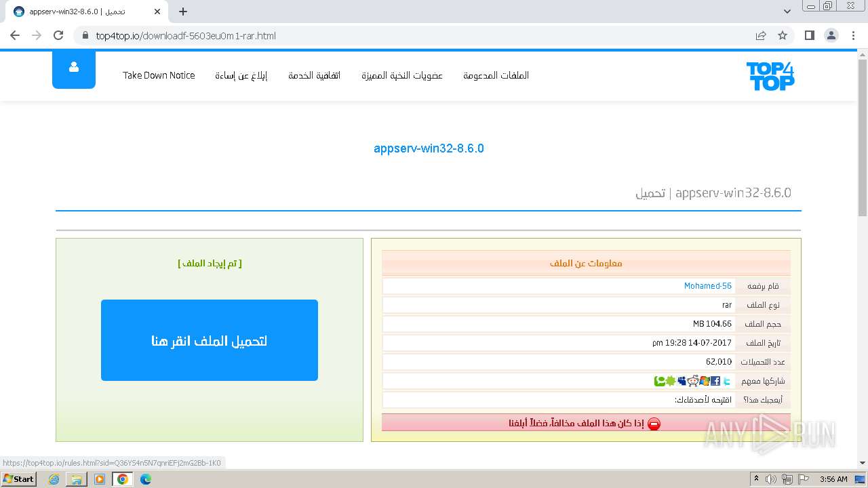Open the Chrome tab search dropdown
Screen dimensions: 868x488
[x=787, y=12]
